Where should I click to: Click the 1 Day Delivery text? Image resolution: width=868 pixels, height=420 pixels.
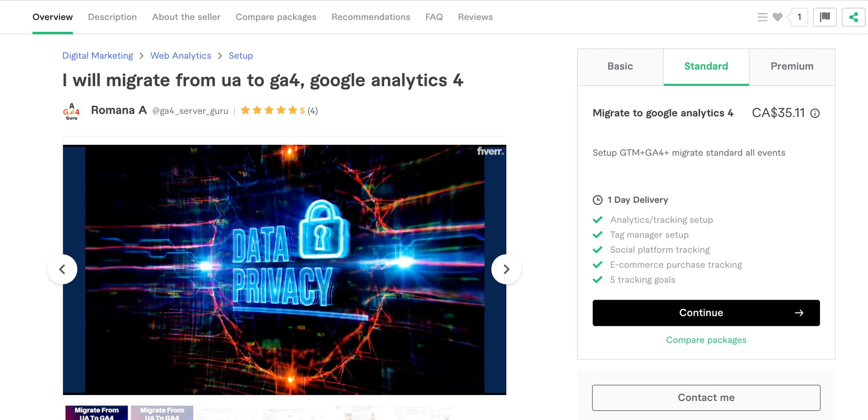pyautogui.click(x=637, y=200)
